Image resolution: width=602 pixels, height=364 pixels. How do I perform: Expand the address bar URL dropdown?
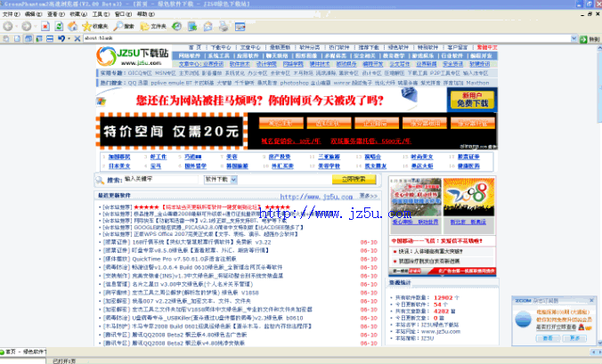pyautogui.click(x=574, y=38)
